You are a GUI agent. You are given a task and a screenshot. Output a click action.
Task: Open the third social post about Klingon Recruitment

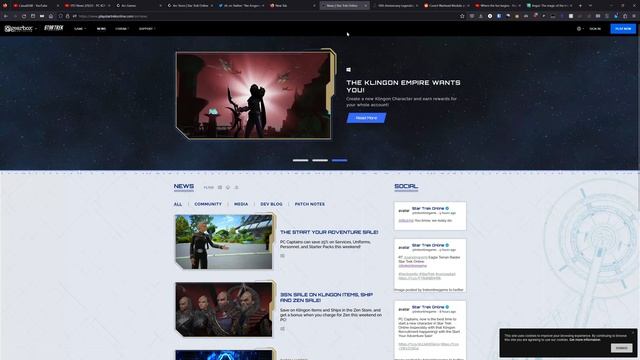(430, 330)
